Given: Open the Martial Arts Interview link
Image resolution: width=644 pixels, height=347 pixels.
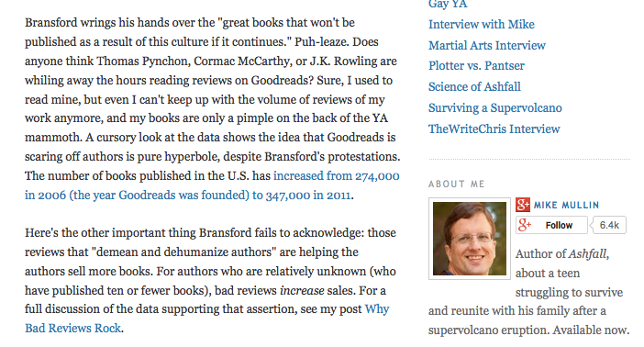Looking at the screenshot, I should [487, 45].
